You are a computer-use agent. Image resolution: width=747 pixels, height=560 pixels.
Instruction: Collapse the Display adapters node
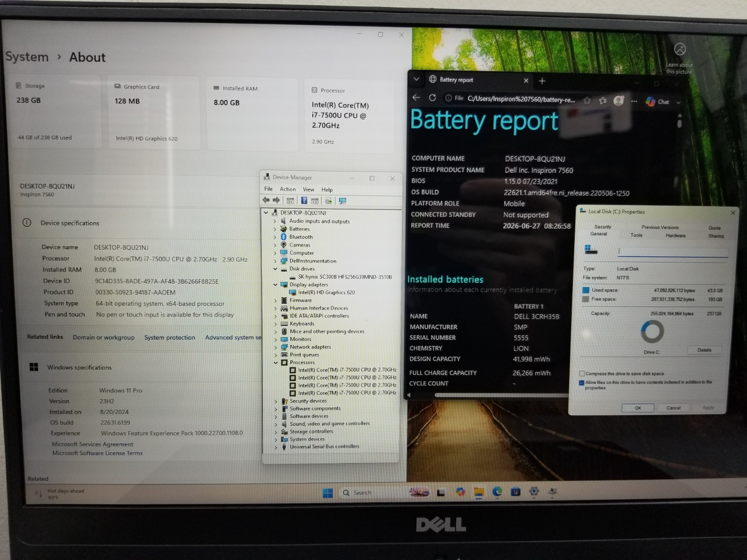(275, 285)
